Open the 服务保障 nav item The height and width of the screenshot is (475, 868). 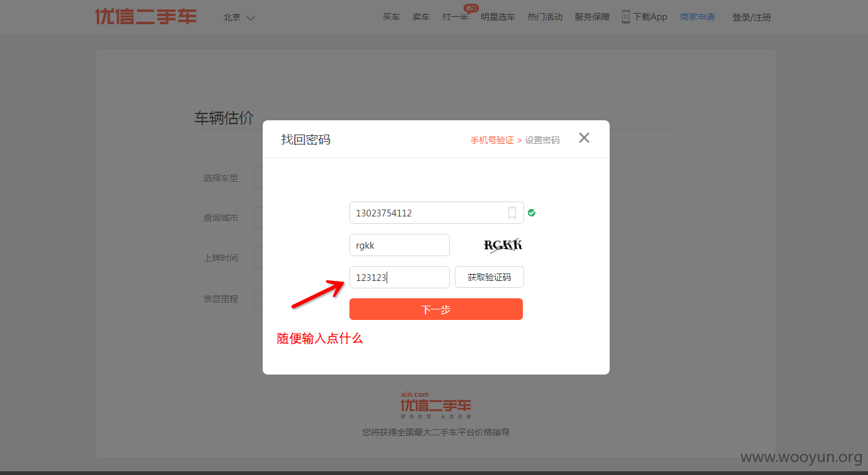coord(592,17)
